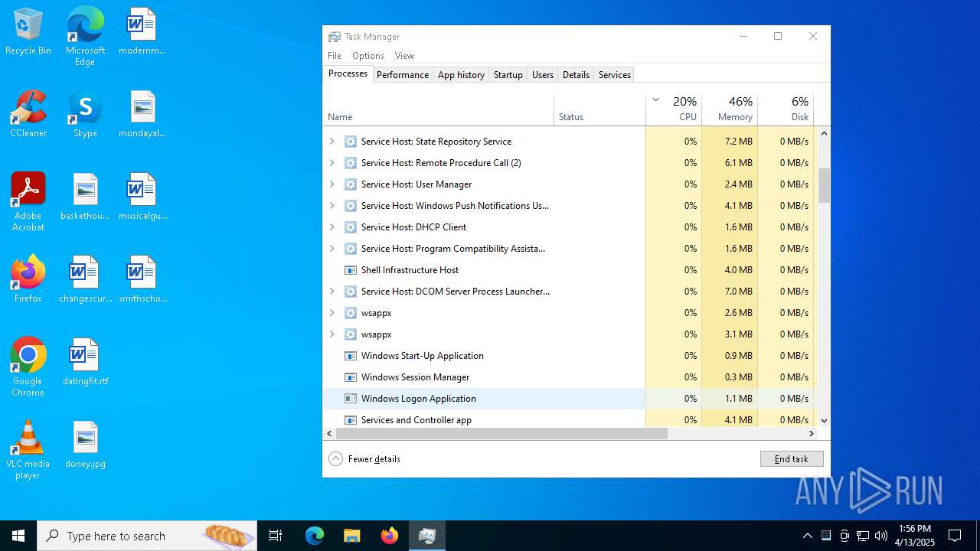Image resolution: width=980 pixels, height=551 pixels.
Task: Sort processes by Memory column
Action: click(x=730, y=108)
